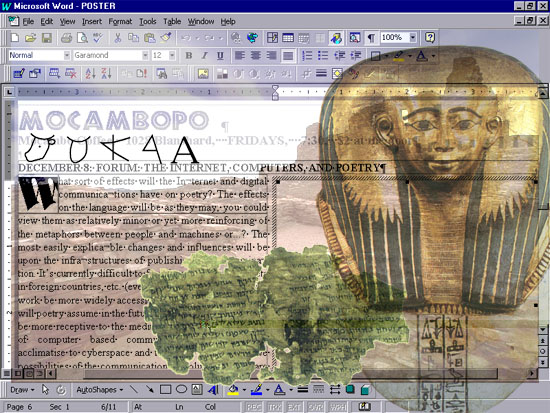Apply blue line color brush
The image size is (550, 413).
point(257,390)
